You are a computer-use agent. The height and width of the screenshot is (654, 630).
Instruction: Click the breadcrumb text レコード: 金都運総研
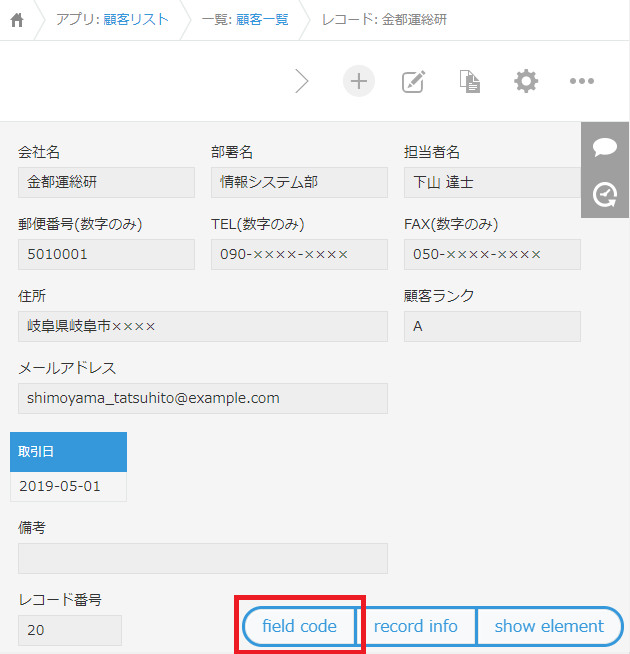pyautogui.click(x=384, y=19)
